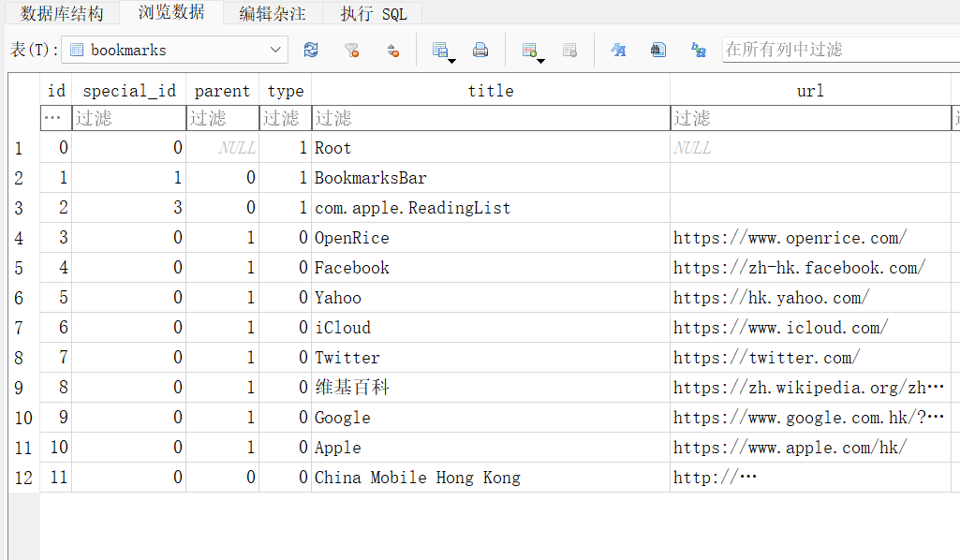This screenshot has width=960, height=560.
Task: Select row header number 6
Action: tap(24, 298)
